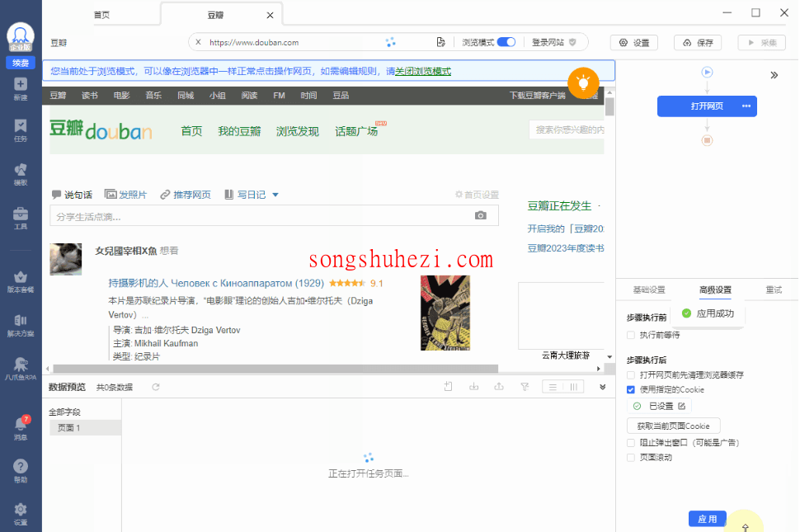
Task: Go to 我的豆瓣 page
Action: point(239,132)
